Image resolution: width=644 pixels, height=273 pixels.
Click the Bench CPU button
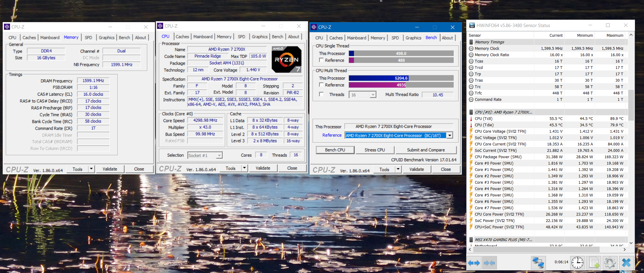click(x=335, y=150)
